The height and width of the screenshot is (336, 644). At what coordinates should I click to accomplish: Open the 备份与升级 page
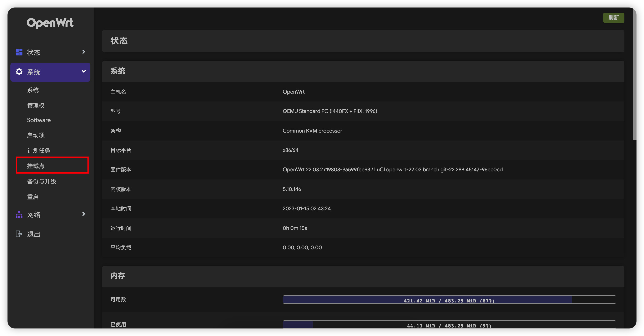click(41, 181)
